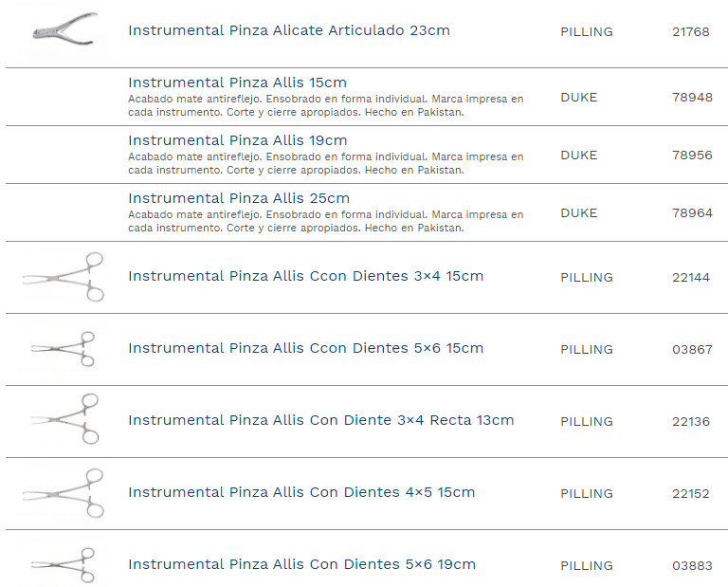Open Pinza Allis Con Dientes 5×6 19cm

[x=301, y=564]
